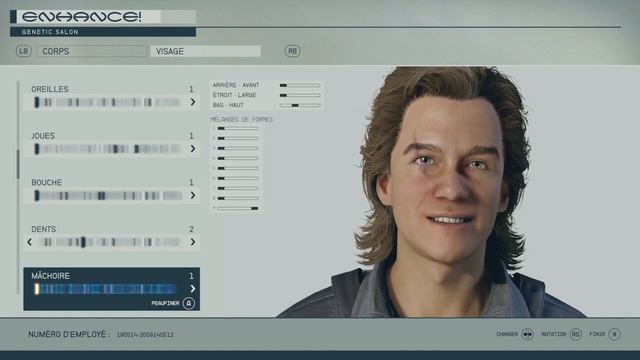
Task: Click the DENTS gene bar slider
Action: 109,242
